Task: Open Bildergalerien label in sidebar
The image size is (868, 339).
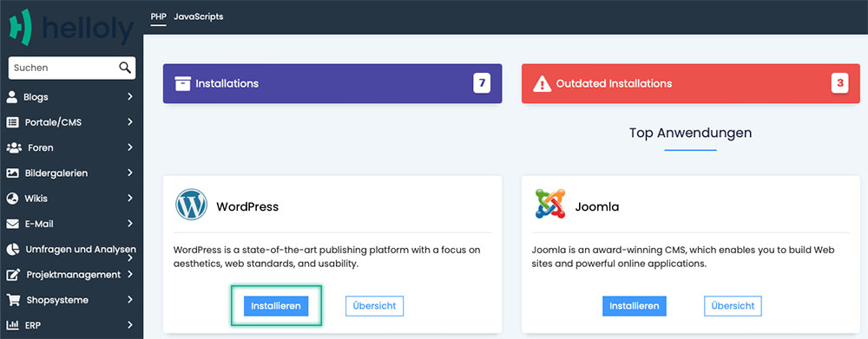Action: 56,173
